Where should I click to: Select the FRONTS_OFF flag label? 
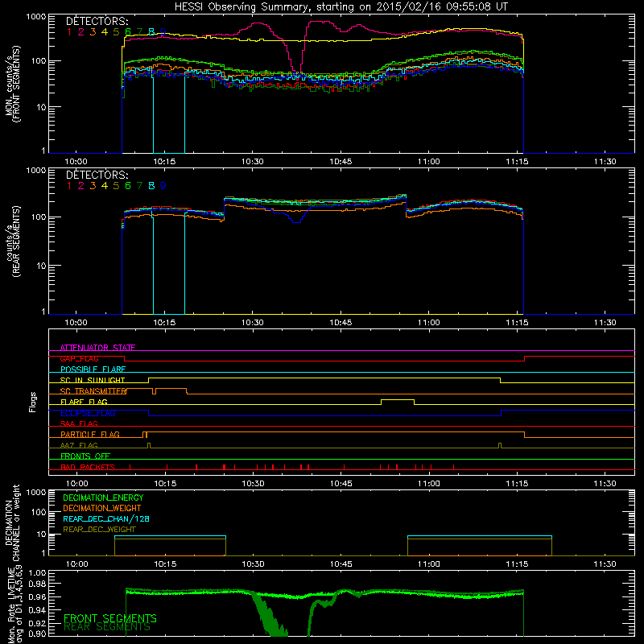point(85,456)
